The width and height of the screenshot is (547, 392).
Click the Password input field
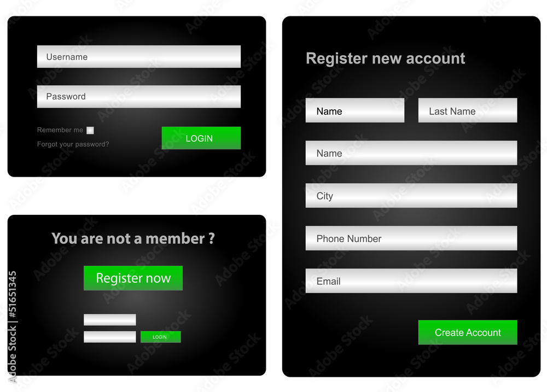click(139, 97)
